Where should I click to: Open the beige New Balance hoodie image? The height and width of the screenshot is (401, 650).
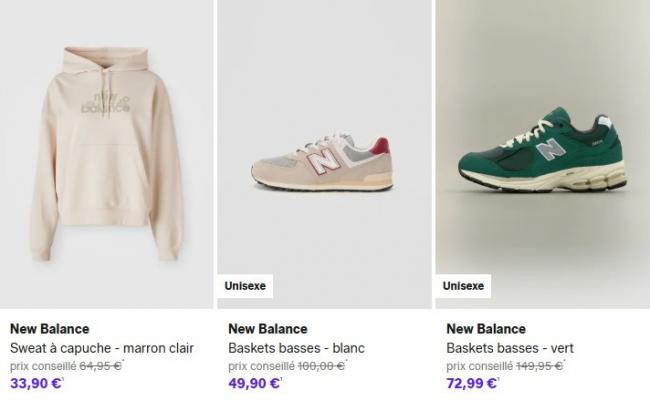[x=107, y=150]
